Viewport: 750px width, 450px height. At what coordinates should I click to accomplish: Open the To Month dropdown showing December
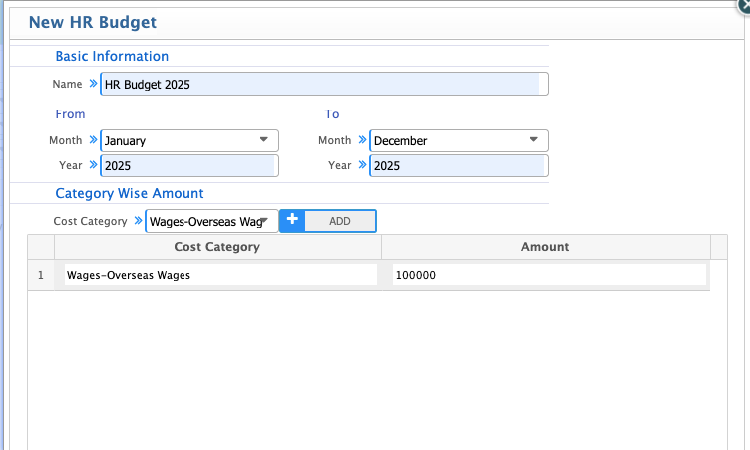coord(459,140)
